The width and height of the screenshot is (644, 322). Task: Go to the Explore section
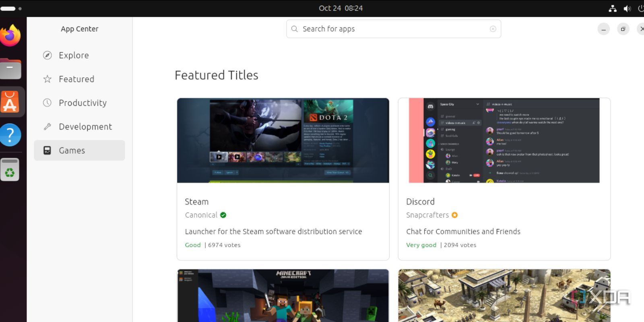(x=79, y=55)
